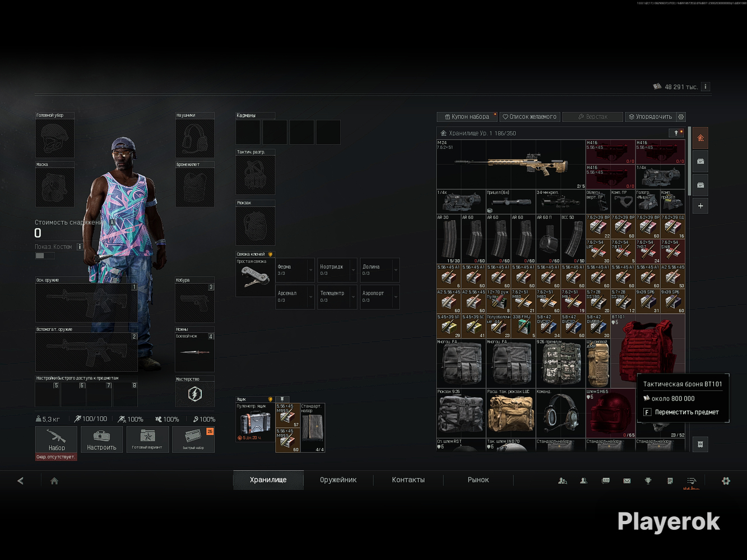Click info icon next to Стоимость снаряжения
Image resolution: width=747 pixels, height=560 pixels.
point(112,222)
